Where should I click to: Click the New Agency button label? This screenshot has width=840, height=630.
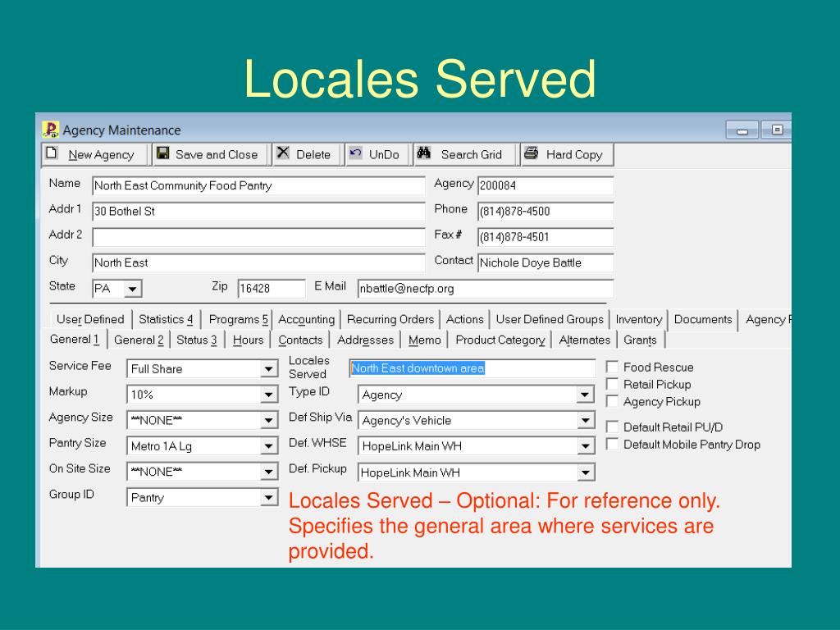pyautogui.click(x=101, y=155)
